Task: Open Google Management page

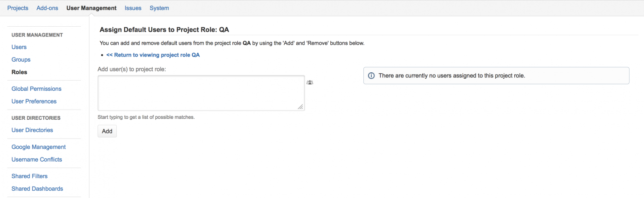Action: (39, 147)
